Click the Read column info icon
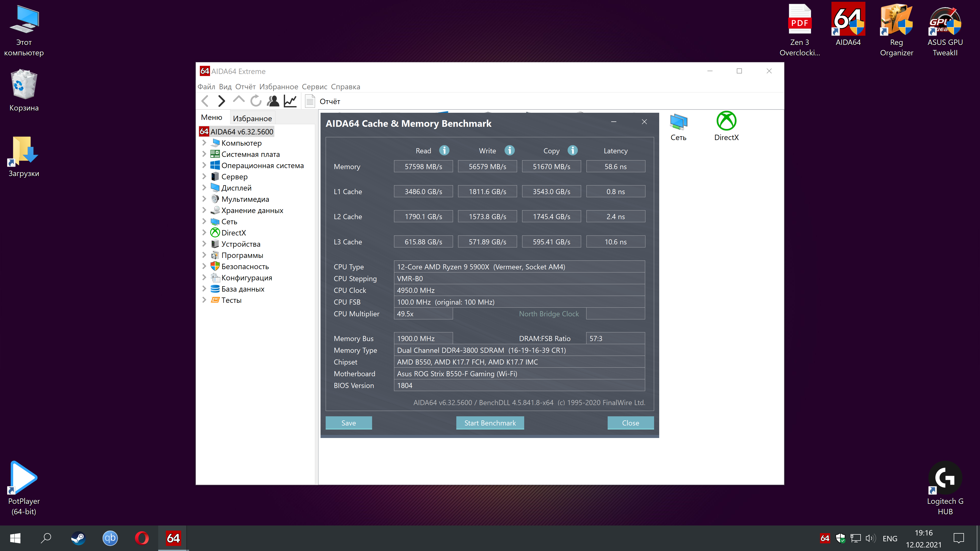This screenshot has width=980, height=551. pyautogui.click(x=444, y=151)
